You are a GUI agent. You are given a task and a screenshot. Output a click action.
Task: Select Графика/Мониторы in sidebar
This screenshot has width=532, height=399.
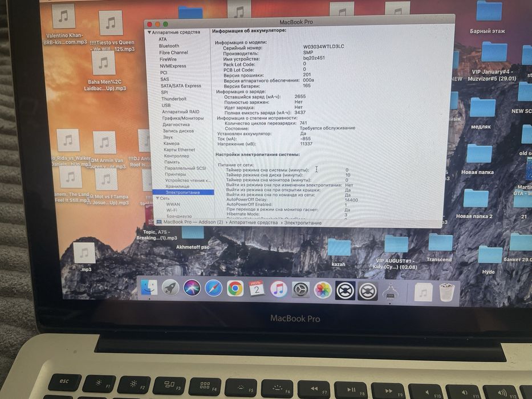(x=183, y=118)
